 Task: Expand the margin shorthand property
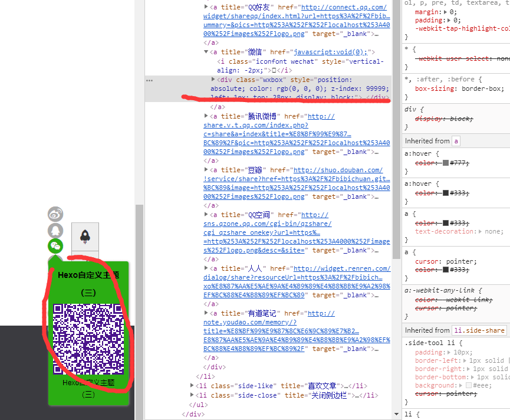(x=445, y=11)
